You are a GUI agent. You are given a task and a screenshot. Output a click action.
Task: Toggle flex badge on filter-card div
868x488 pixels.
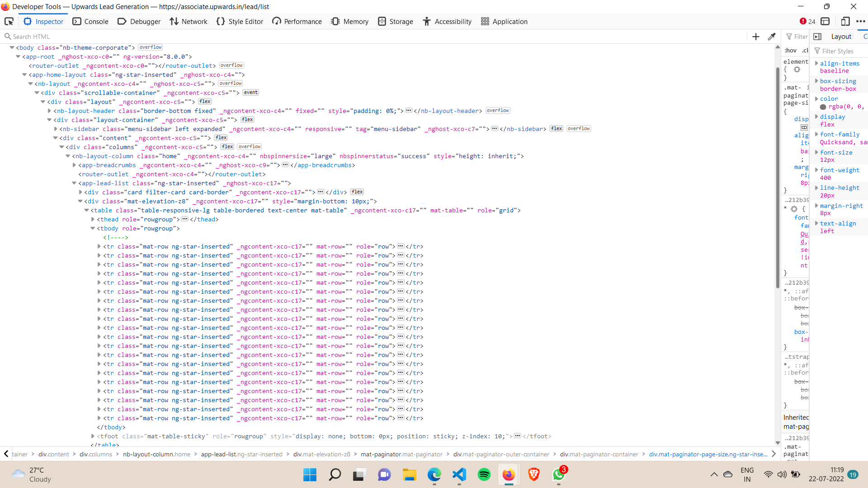[357, 192]
